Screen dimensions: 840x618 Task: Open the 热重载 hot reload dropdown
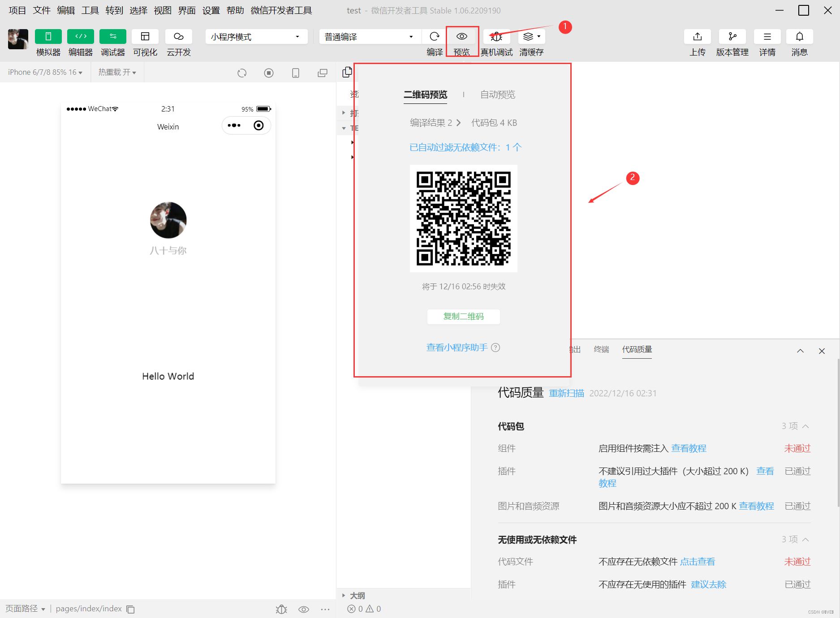pos(117,73)
